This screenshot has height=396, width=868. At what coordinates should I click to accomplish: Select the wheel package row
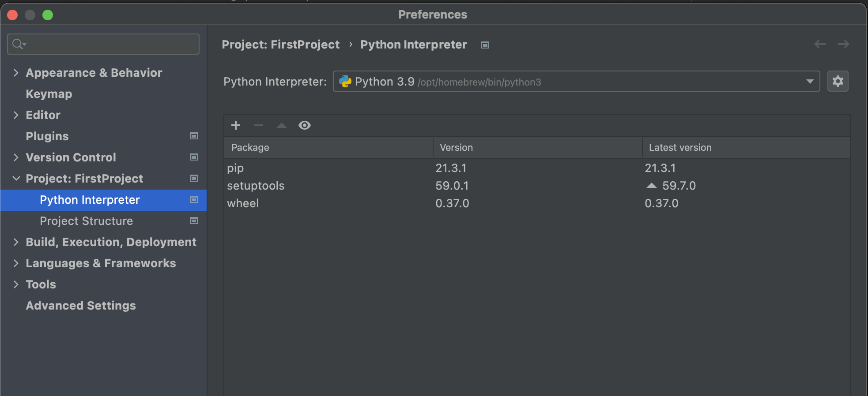pos(537,203)
